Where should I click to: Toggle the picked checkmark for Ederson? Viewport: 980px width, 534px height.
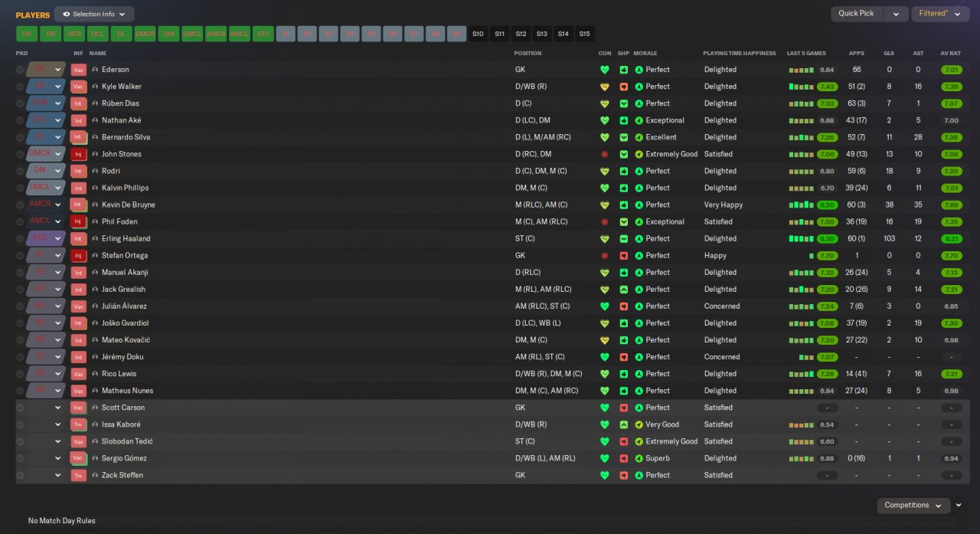[20, 70]
